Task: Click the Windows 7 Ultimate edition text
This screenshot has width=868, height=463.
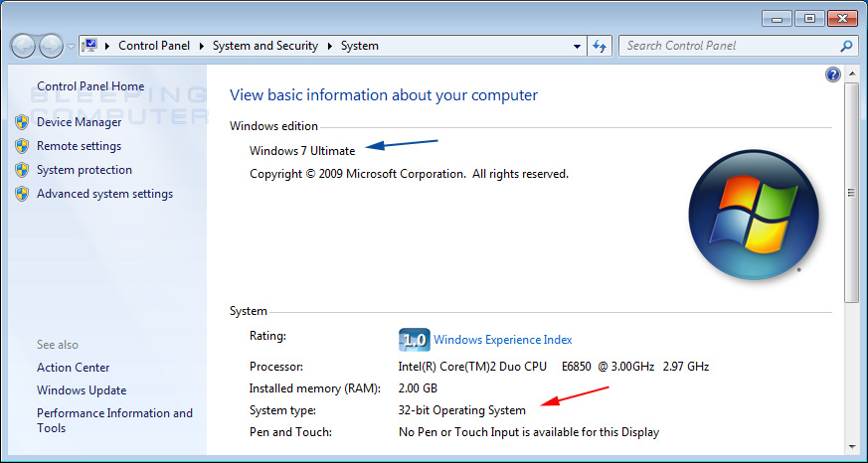Action: click(302, 150)
